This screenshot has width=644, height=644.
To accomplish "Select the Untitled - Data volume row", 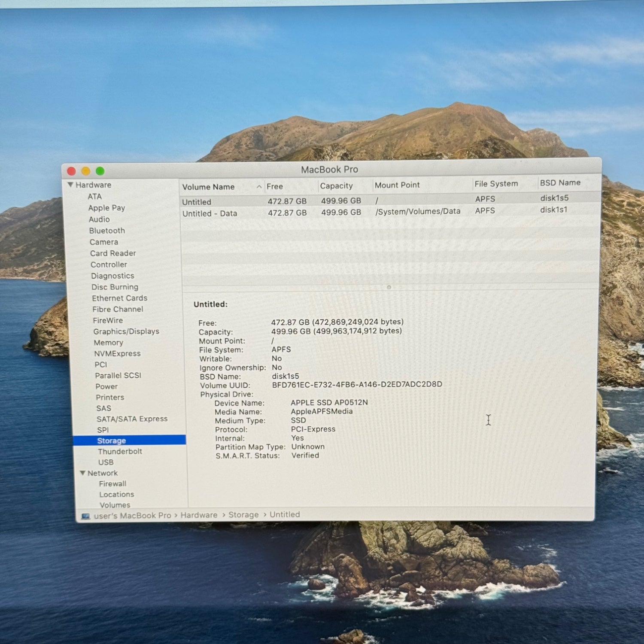I will 210,213.
